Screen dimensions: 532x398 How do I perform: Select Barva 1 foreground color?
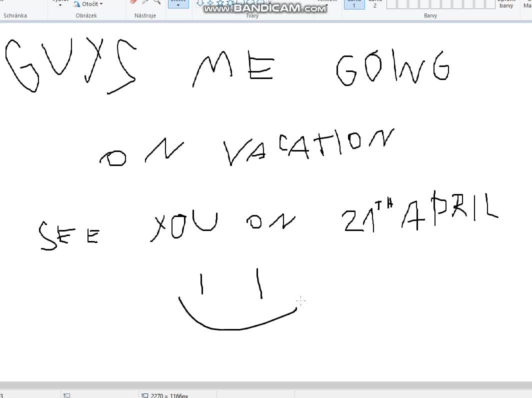[354, 4]
